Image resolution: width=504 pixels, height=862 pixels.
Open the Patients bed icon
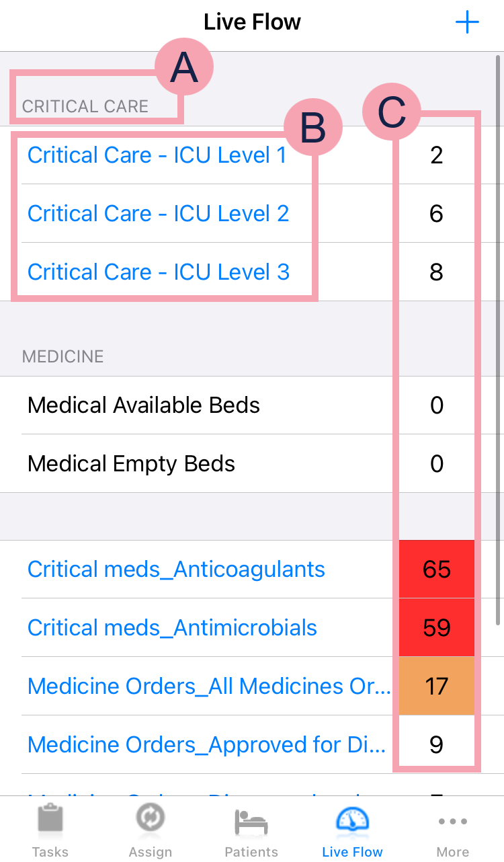(251, 822)
